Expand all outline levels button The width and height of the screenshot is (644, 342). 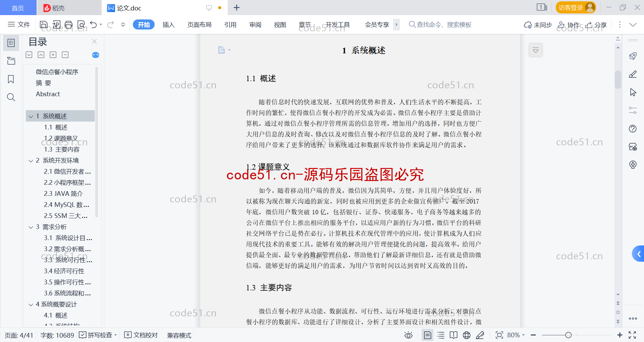coord(29,55)
